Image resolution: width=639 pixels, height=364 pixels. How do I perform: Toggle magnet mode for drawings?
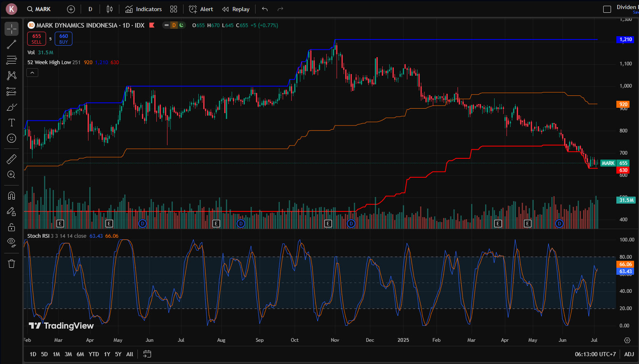pyautogui.click(x=12, y=196)
